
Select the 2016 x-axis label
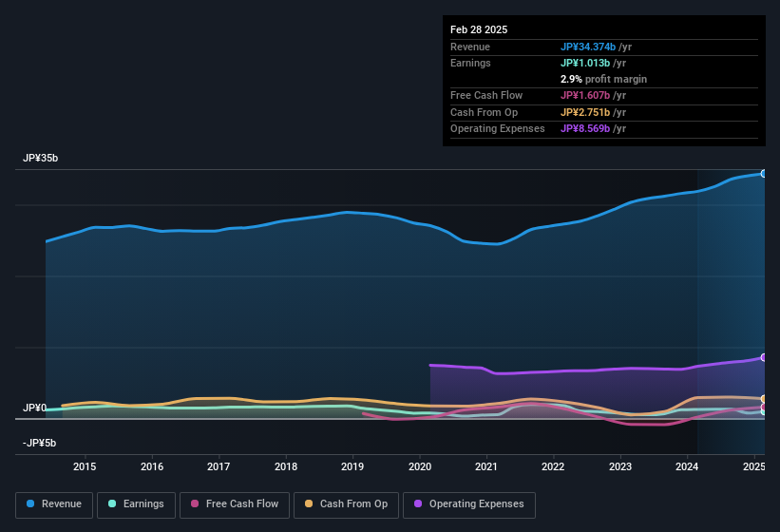[152, 466]
